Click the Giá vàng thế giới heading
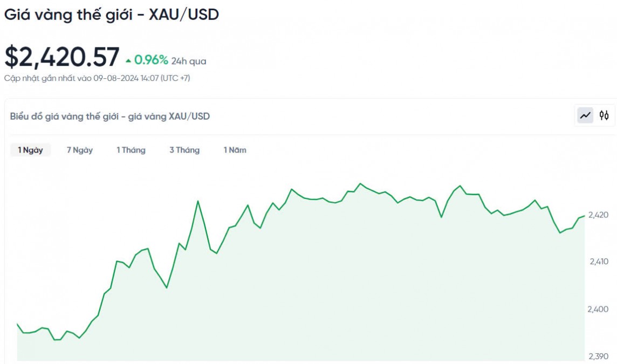The height and width of the screenshot is (364, 617). tap(112, 15)
